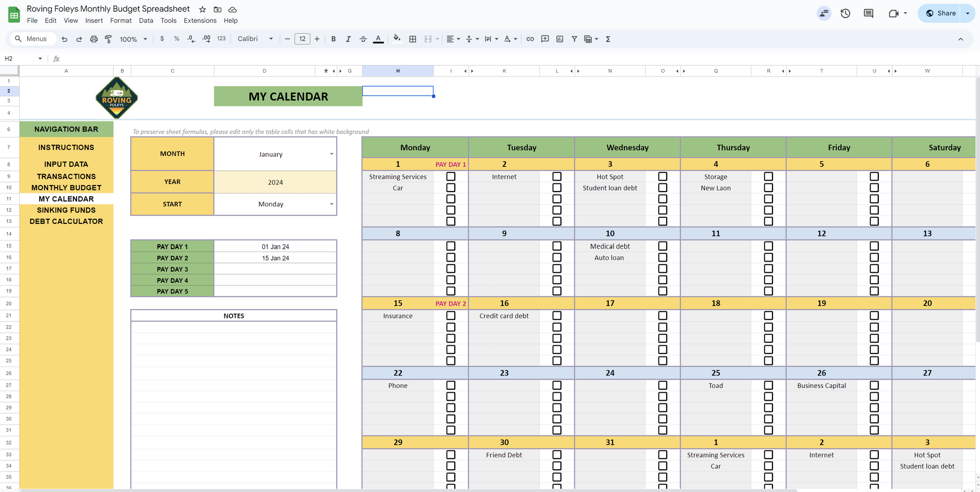Open the Format menu
Image resolution: width=980 pixels, height=492 pixels.
(x=120, y=21)
